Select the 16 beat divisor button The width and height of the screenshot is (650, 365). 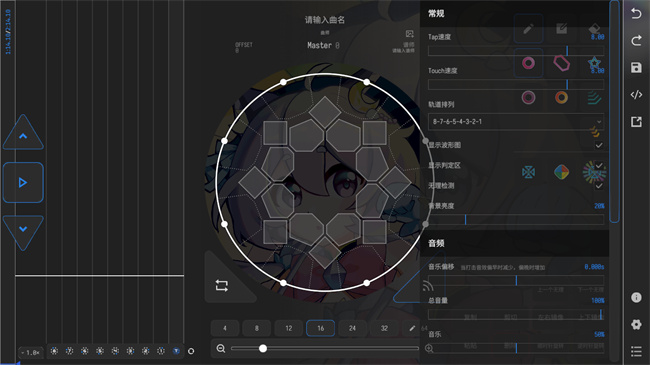click(x=320, y=328)
